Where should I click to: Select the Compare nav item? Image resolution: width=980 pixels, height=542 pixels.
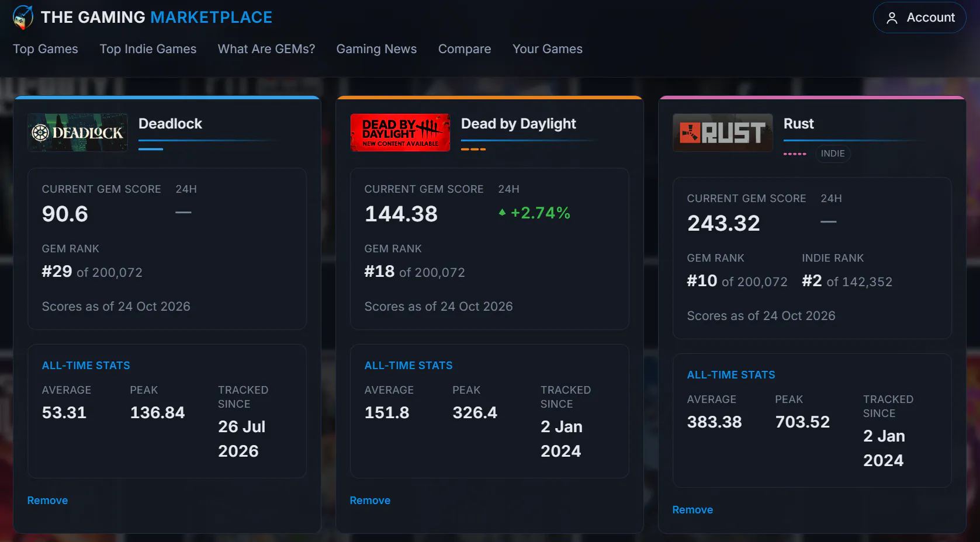click(465, 49)
